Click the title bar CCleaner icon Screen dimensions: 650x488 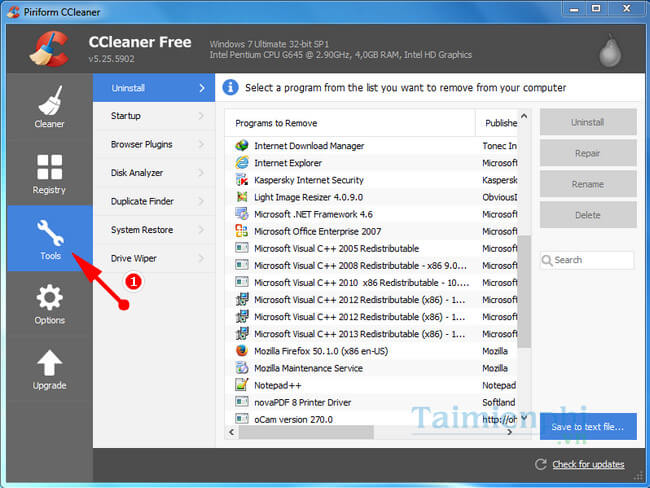(x=13, y=11)
